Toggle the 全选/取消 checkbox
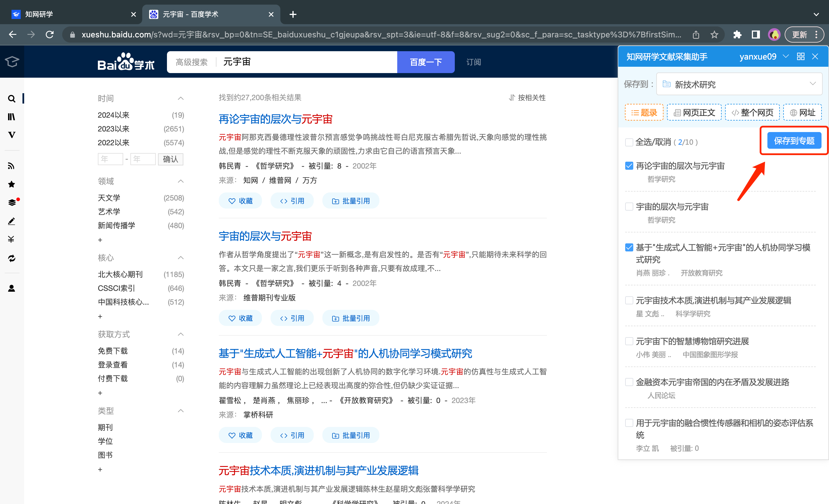Screen dimensions: 829x504 [629, 142]
